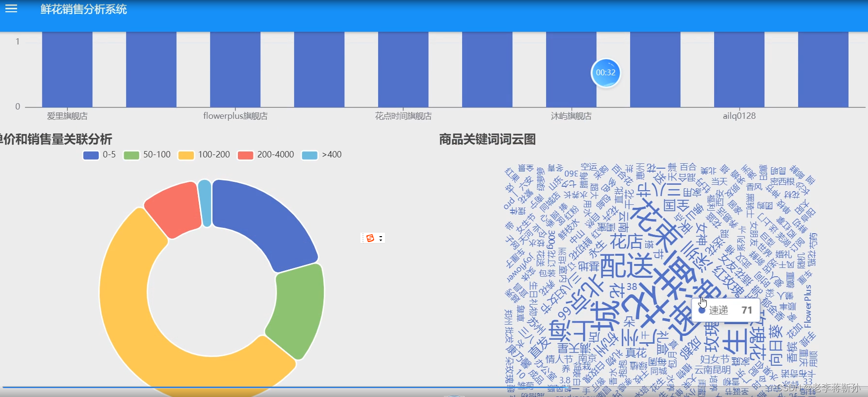Hide the 200-4000 legend series
868x397 pixels.
tap(266, 155)
